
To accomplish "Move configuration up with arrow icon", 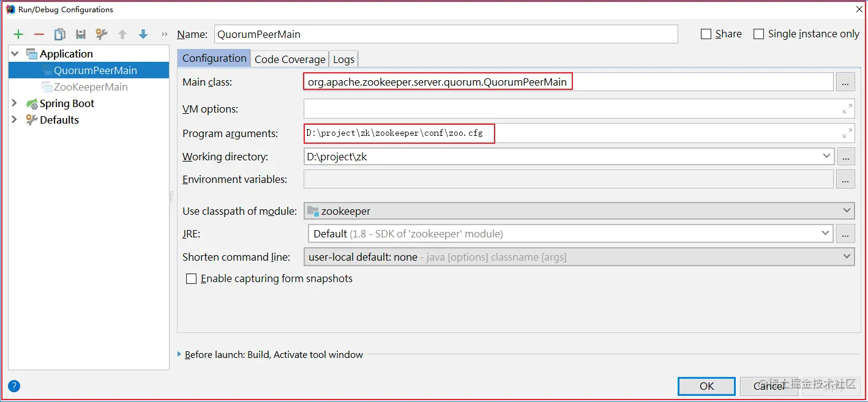I will pyautogui.click(x=122, y=34).
